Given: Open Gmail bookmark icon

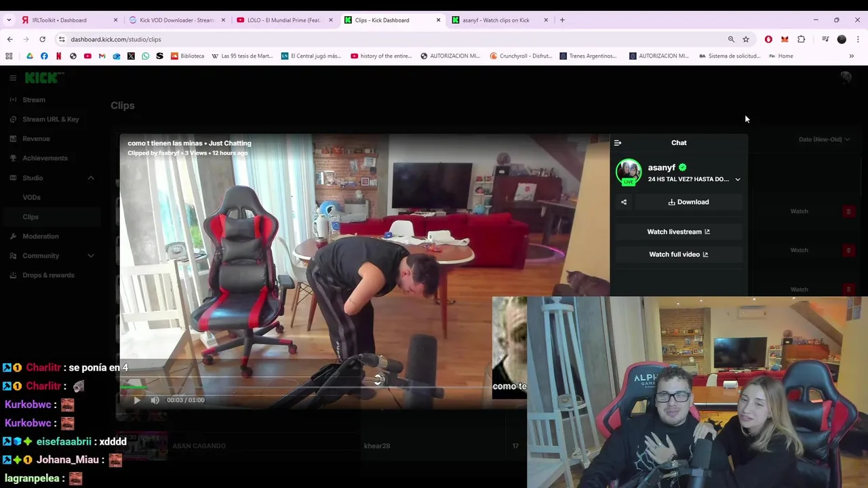Looking at the screenshot, I should click(x=102, y=56).
